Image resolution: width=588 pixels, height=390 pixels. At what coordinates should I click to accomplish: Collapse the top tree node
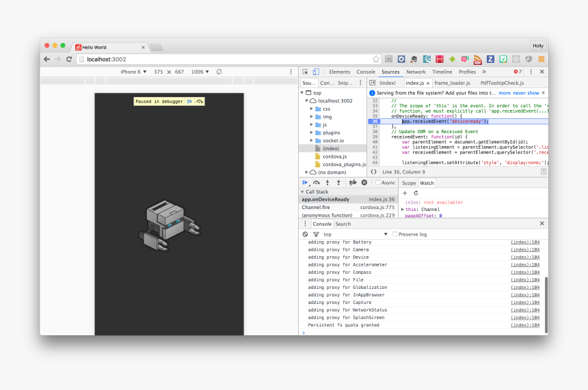[302, 92]
